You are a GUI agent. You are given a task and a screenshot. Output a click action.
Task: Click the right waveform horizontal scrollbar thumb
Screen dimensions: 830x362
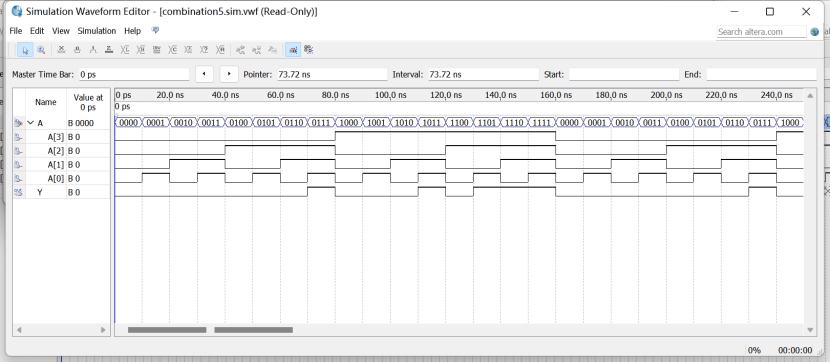point(254,330)
